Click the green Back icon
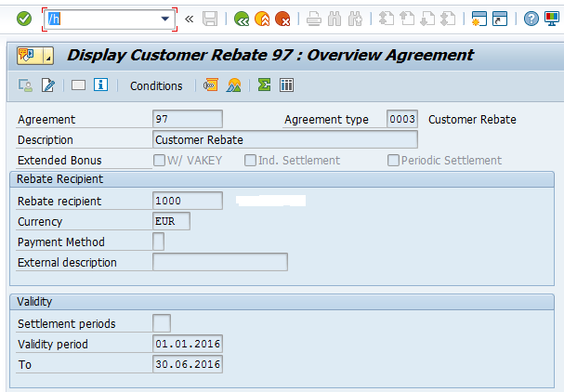 [242, 19]
